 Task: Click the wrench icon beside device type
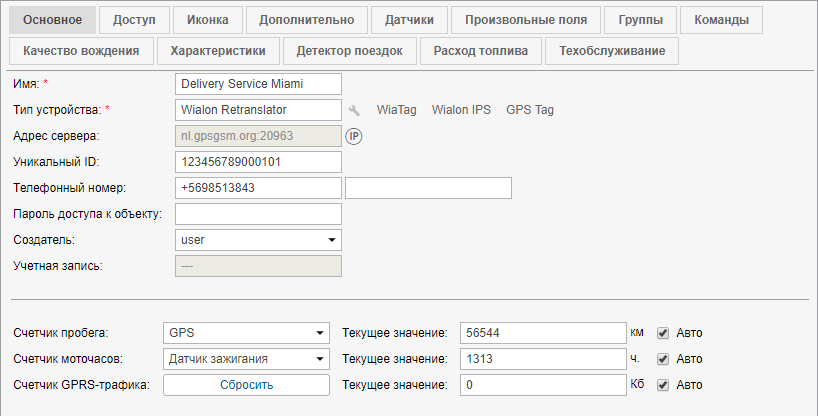coord(354,110)
